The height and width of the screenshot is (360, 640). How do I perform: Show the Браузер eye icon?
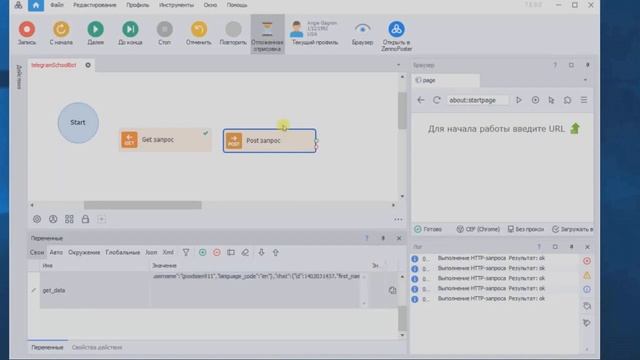pyautogui.click(x=362, y=33)
